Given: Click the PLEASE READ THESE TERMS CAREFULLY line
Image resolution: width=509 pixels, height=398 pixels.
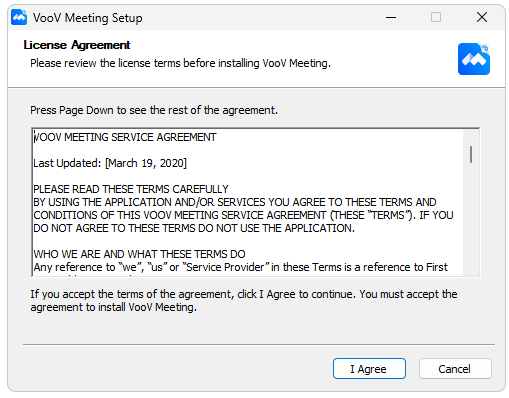Looking at the screenshot, I should tap(131, 189).
